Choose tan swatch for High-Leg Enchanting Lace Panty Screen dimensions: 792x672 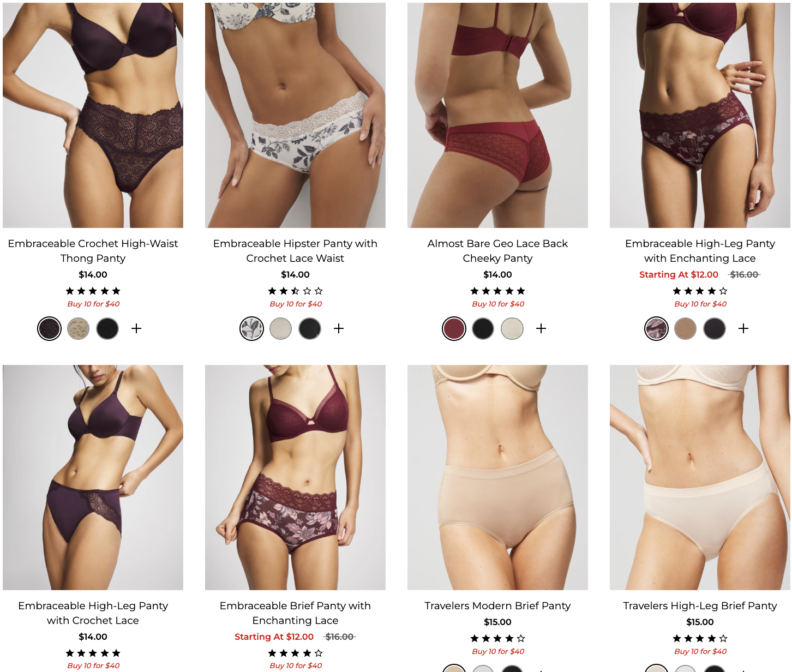(686, 328)
